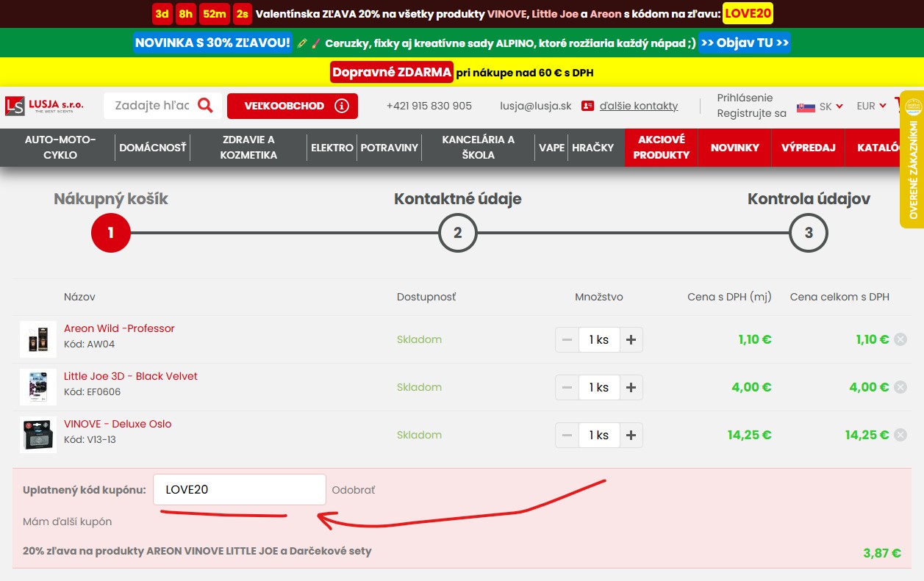This screenshot has height=581, width=924.
Task: Click the coupon code input field
Action: [x=239, y=490]
